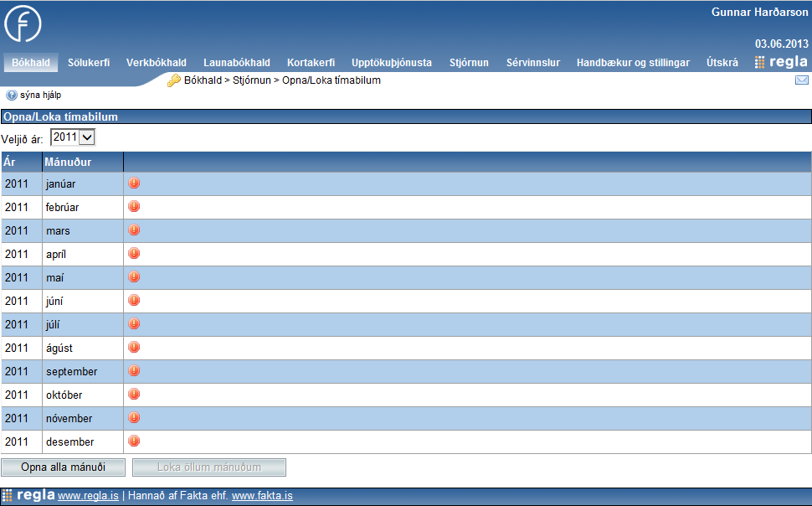Click the red status icon for desember
The width and height of the screenshot is (812, 506).
[134, 441]
